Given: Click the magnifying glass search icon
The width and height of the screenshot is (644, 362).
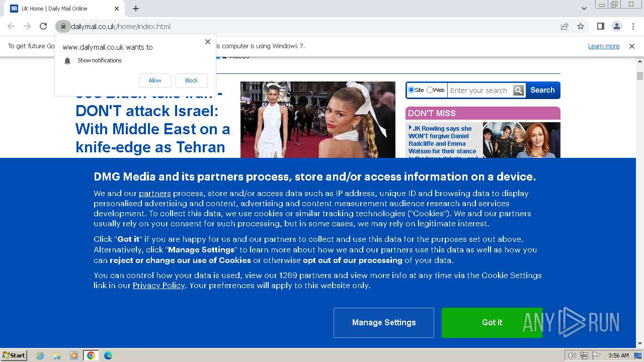Looking at the screenshot, I should pyautogui.click(x=519, y=90).
